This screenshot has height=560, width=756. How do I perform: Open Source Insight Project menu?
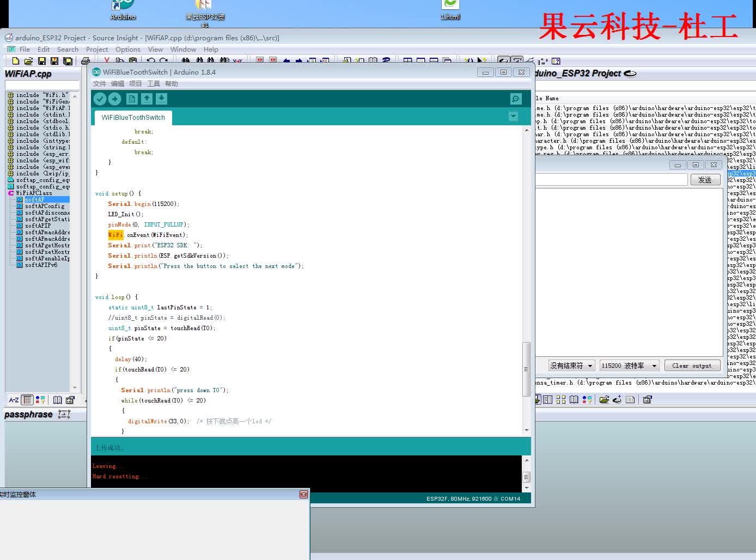[97, 49]
